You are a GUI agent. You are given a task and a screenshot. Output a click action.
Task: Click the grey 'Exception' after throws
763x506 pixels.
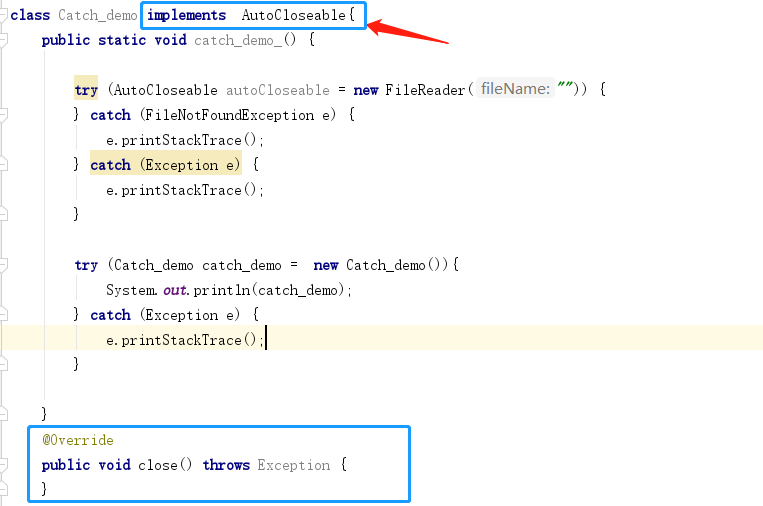[294, 465]
